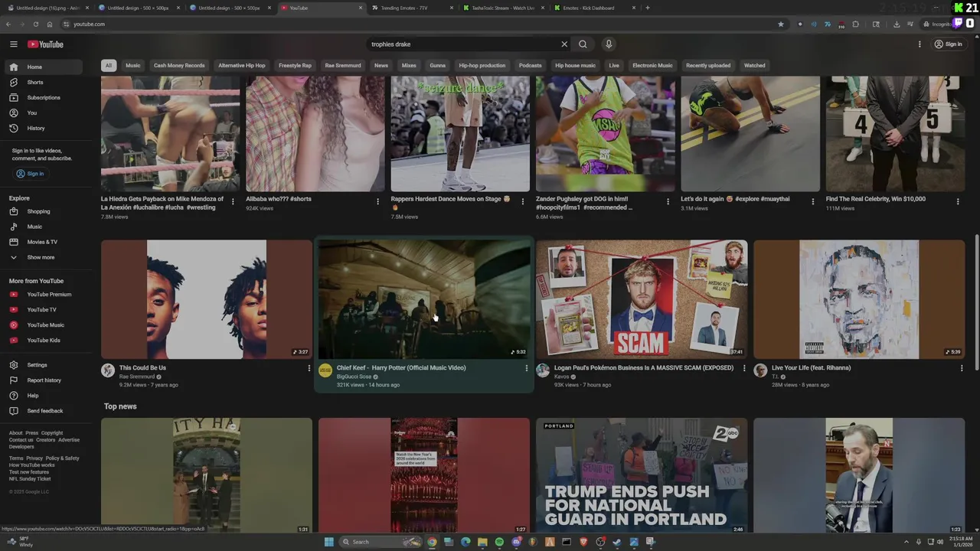Open options menu for This Could Be Us

(x=309, y=368)
